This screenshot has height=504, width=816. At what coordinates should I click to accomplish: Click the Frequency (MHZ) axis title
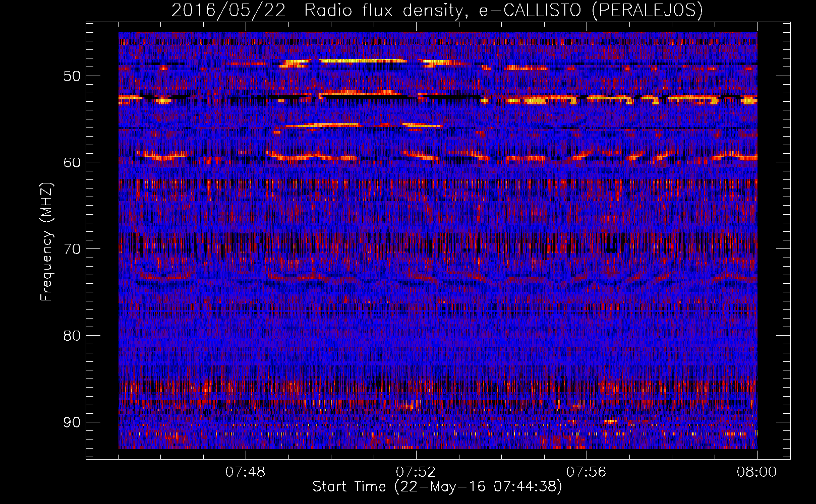point(46,241)
